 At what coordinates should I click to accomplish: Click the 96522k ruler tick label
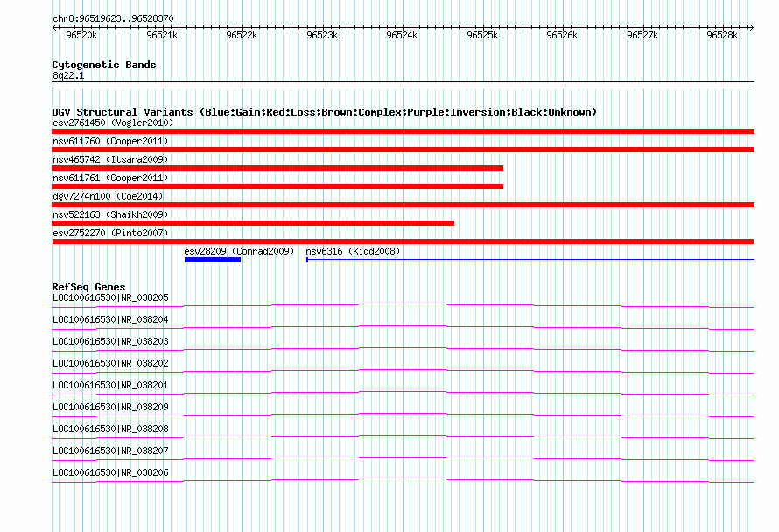[242, 35]
